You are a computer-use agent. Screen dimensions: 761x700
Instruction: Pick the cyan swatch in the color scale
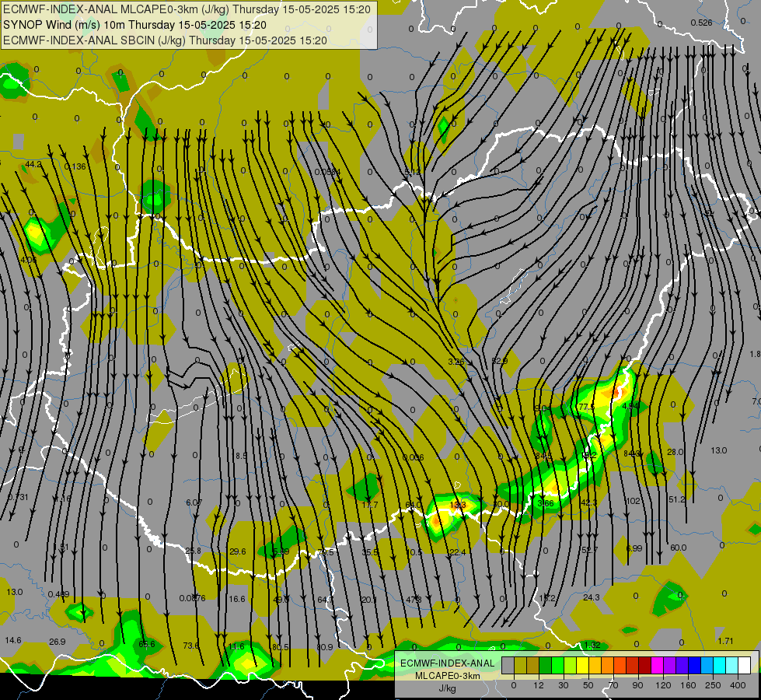tap(719, 666)
